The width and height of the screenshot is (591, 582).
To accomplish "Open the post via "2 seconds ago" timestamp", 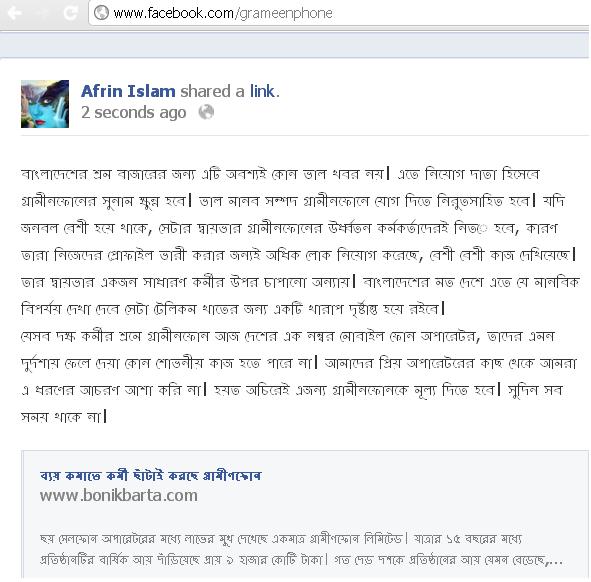I will click(x=134, y=112).
